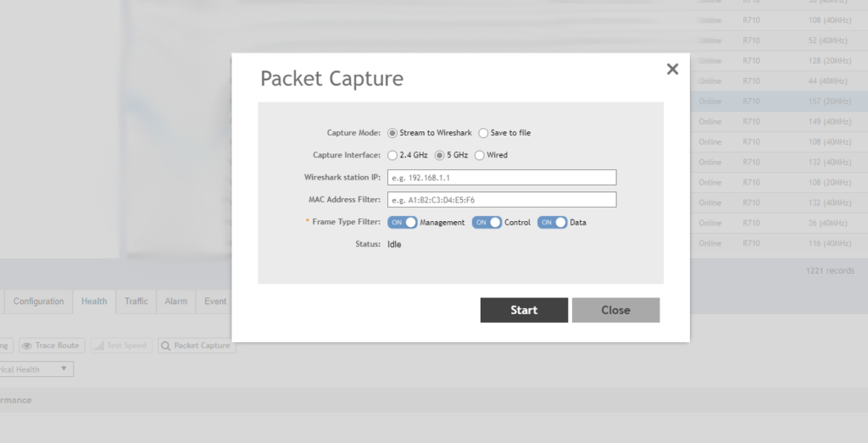Click the Packet Capture magnifier icon

(x=165, y=346)
